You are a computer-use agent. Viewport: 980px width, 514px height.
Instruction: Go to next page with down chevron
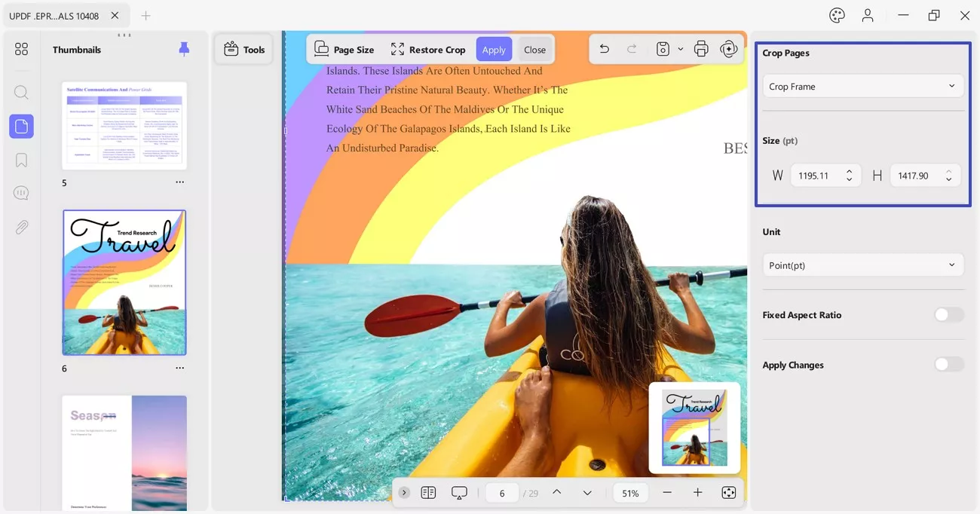click(587, 492)
